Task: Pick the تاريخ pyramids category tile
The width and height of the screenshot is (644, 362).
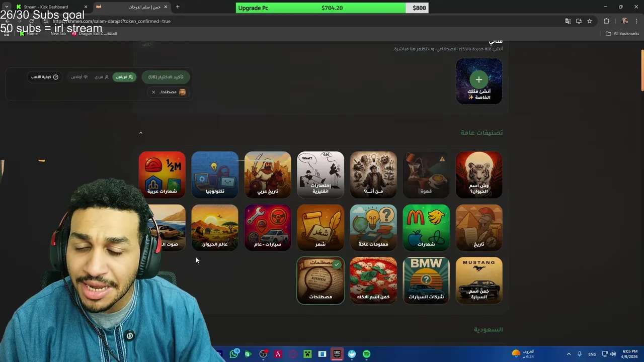Action: point(479,228)
